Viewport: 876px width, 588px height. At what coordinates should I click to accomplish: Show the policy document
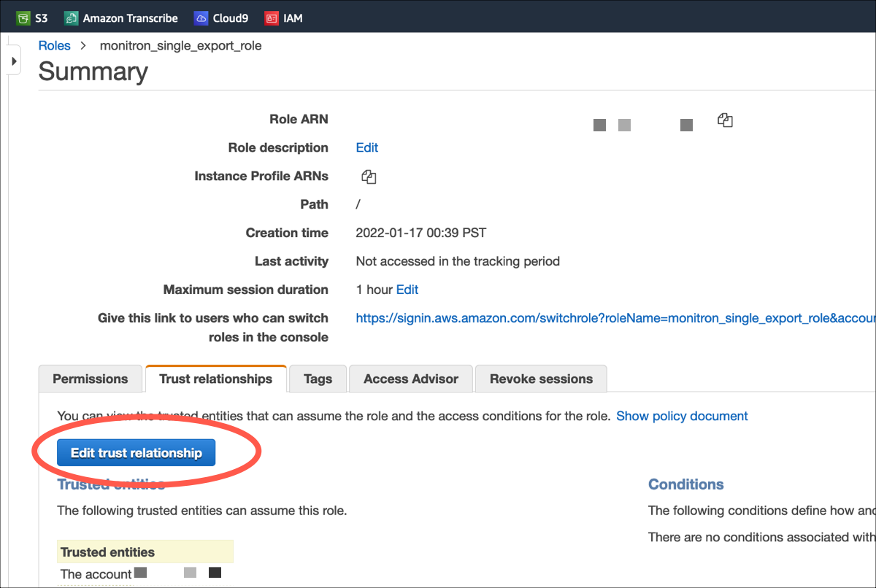(682, 416)
